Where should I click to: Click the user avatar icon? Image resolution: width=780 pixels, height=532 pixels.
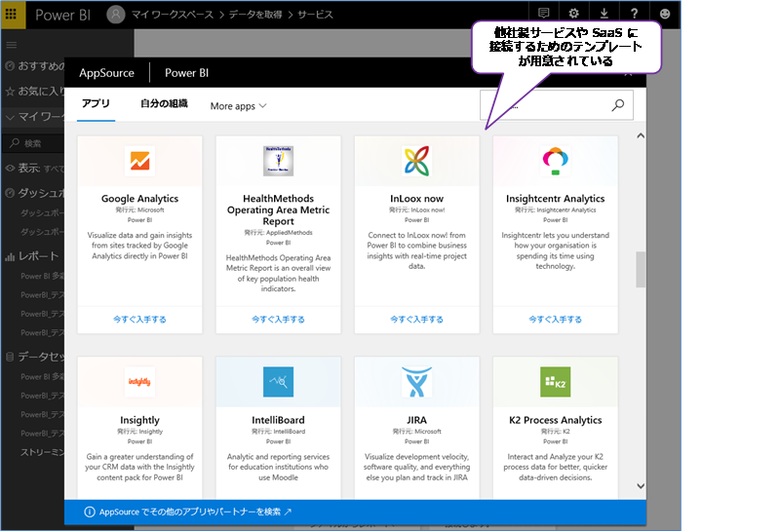pyautogui.click(x=115, y=15)
